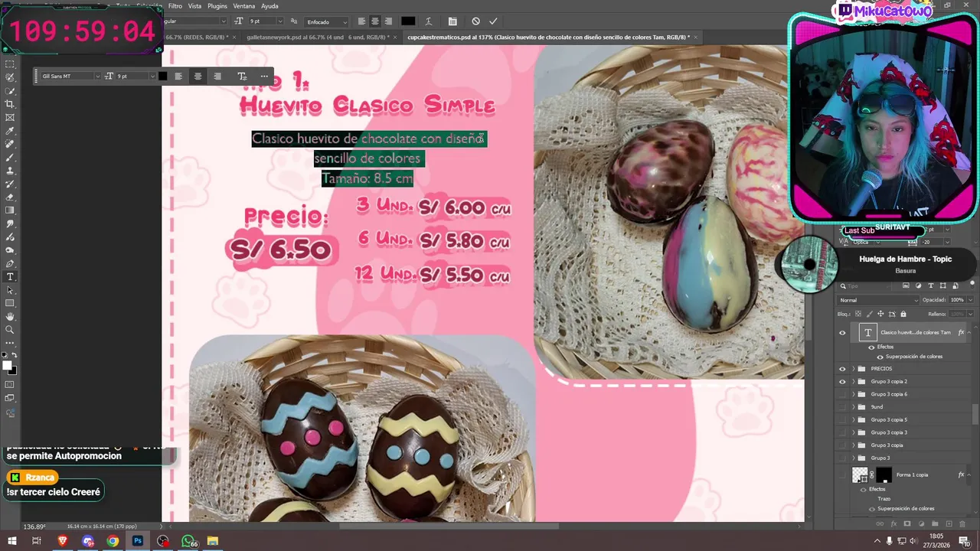Show the Grupo 3 copia 5 group
Viewport: 980px width, 551px height.
click(x=842, y=419)
